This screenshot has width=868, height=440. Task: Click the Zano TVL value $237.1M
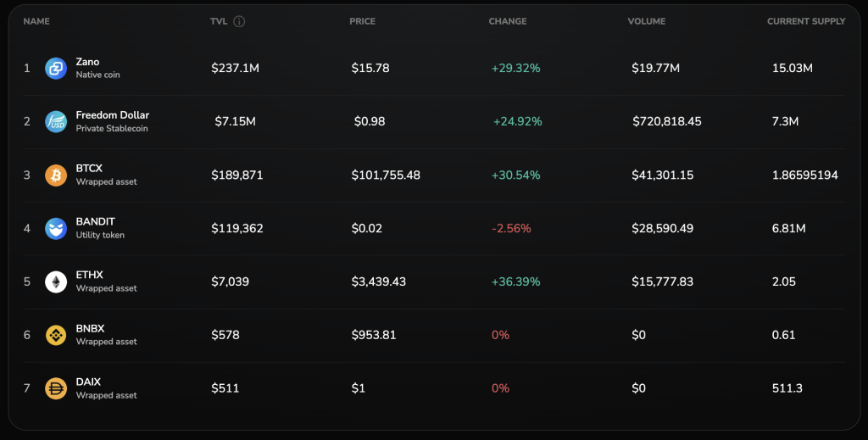[235, 68]
